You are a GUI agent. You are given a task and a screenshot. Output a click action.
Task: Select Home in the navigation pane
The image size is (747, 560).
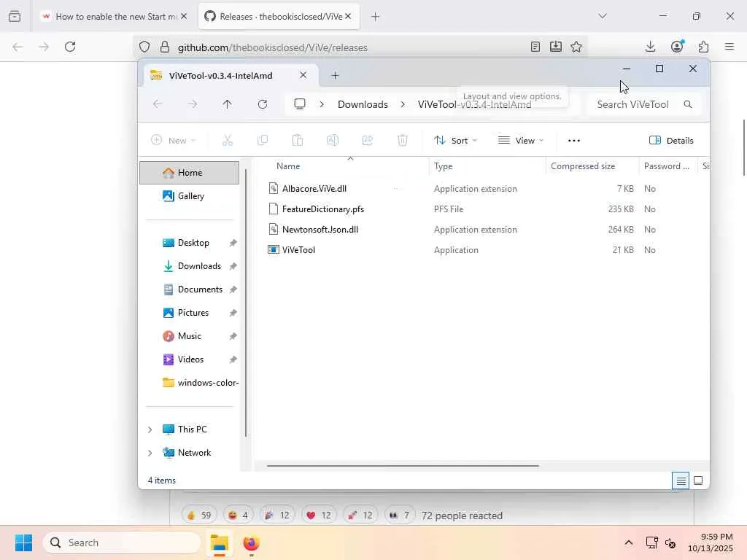tap(189, 173)
